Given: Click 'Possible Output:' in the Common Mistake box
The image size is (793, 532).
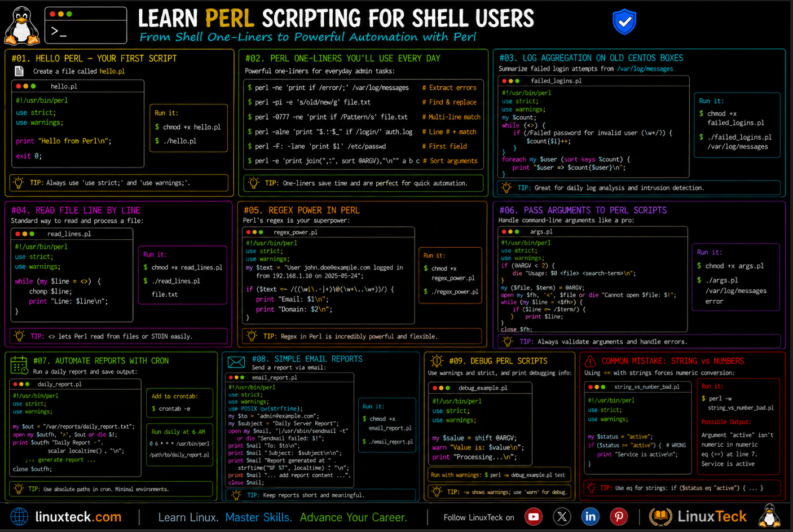Looking at the screenshot, I should [x=726, y=421].
